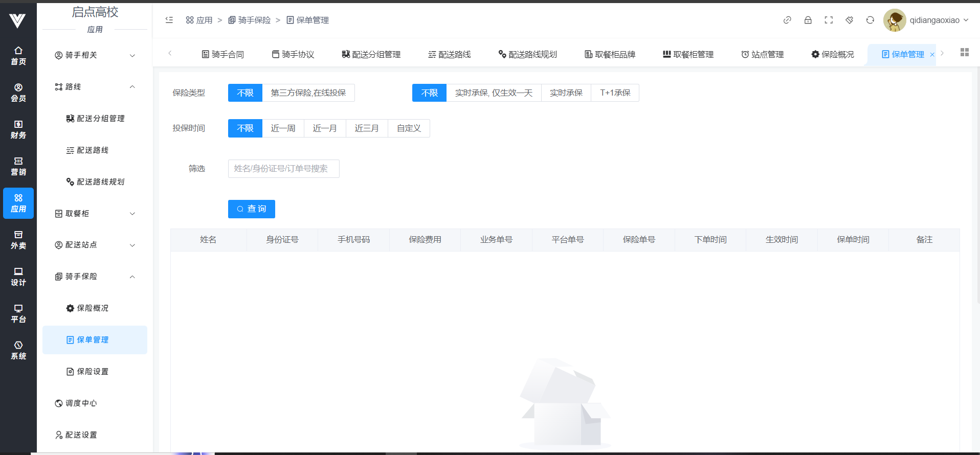Go to 首页 in the left rail

click(18, 56)
